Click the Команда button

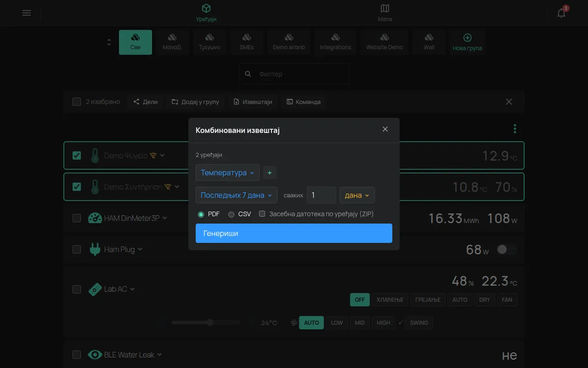(304, 102)
